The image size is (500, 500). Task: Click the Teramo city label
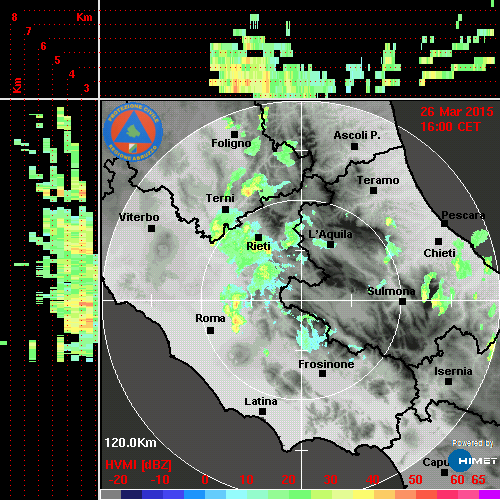(x=378, y=180)
